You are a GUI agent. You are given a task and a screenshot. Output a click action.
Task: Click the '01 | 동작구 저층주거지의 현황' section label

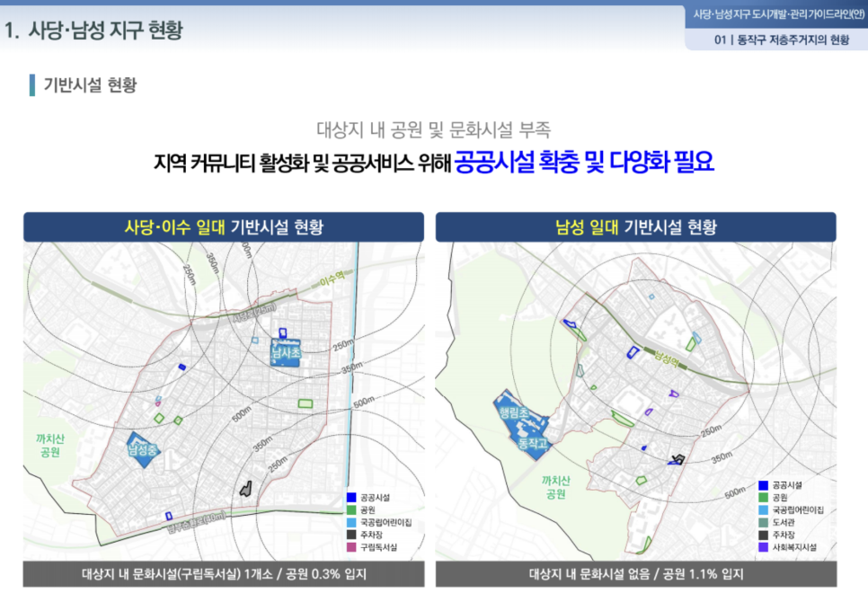(781, 40)
